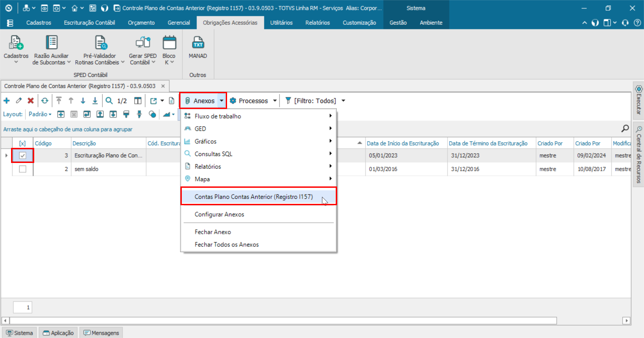Switch to Escrituração Contábil ribbon tab
644x338 pixels.
click(89, 23)
